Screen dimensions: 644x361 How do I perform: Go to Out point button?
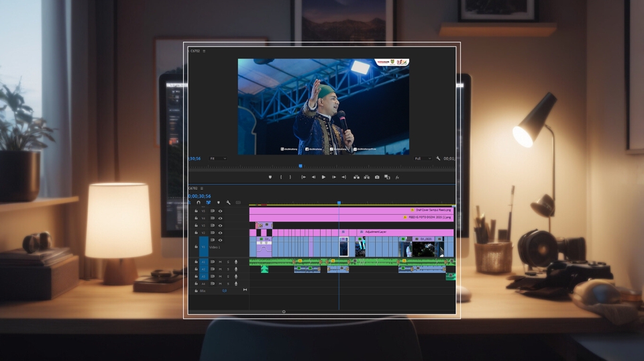pyautogui.click(x=343, y=177)
